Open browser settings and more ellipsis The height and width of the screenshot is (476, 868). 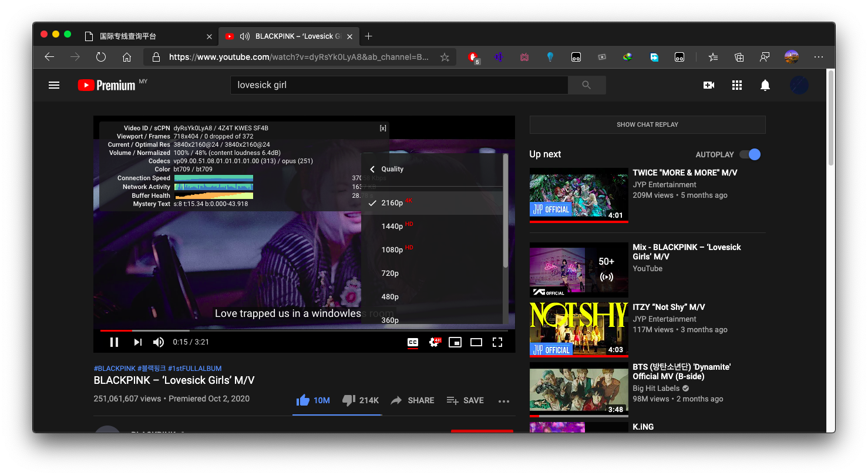pyautogui.click(x=819, y=57)
